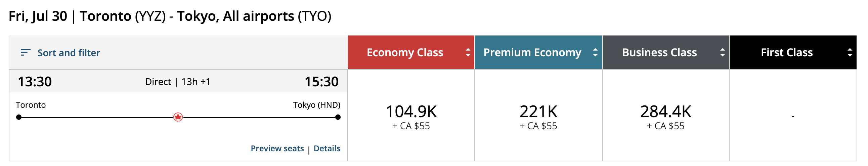The image size is (868, 166).
Task: Click the Business Class sort arrows
Action: tap(722, 53)
